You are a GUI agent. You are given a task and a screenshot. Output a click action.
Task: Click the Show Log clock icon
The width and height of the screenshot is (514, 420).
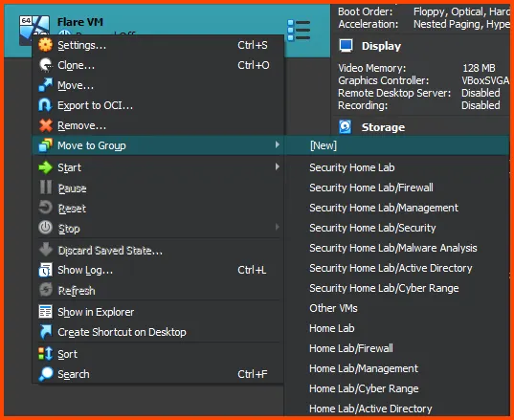[x=45, y=270]
